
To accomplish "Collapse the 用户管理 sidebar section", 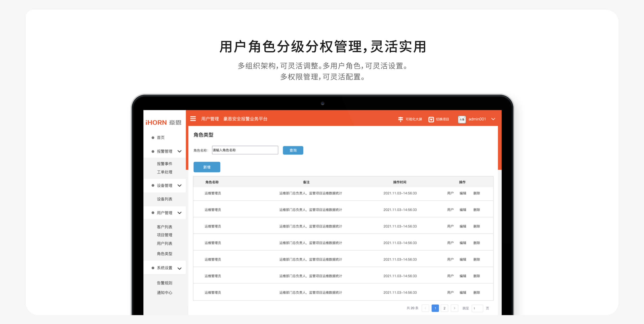I will [x=179, y=213].
